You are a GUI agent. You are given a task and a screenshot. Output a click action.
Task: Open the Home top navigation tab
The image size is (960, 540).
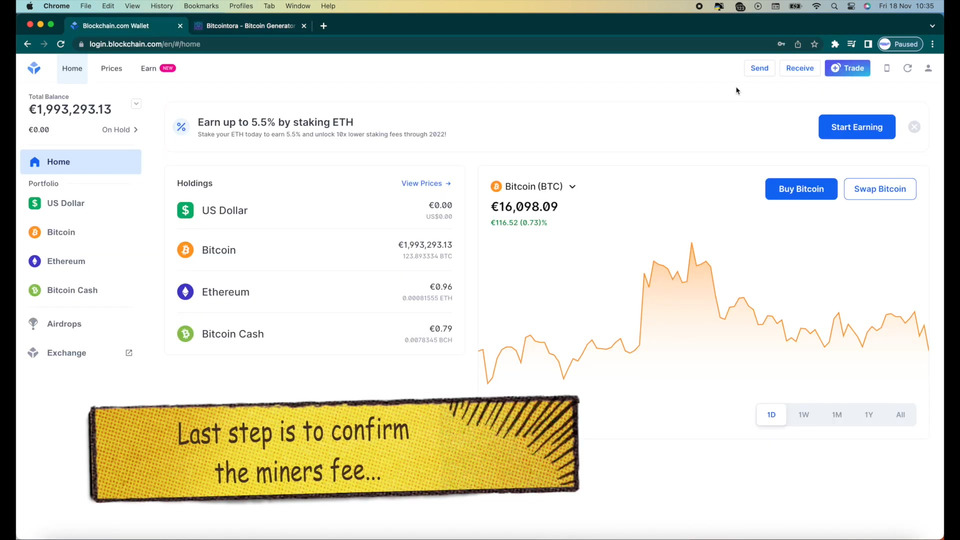[x=72, y=68]
